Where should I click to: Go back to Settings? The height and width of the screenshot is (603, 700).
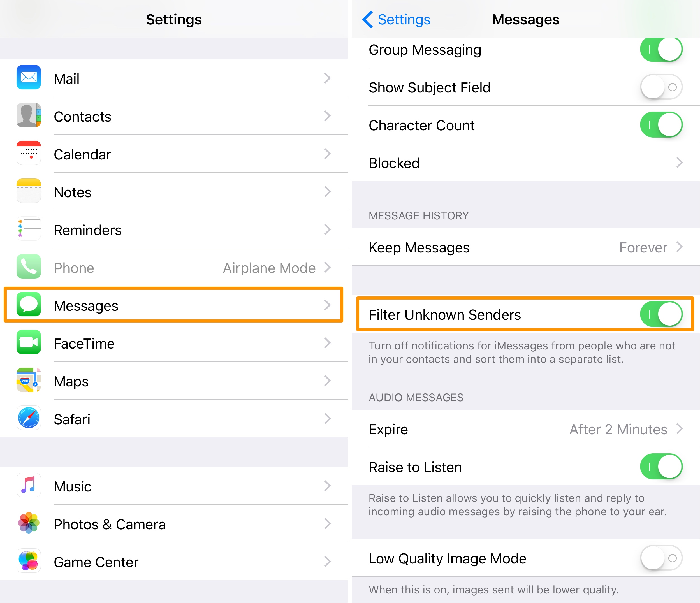[396, 20]
